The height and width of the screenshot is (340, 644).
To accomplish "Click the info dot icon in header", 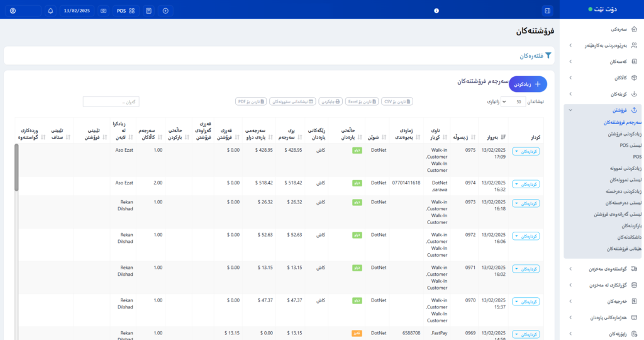I will point(436,11).
